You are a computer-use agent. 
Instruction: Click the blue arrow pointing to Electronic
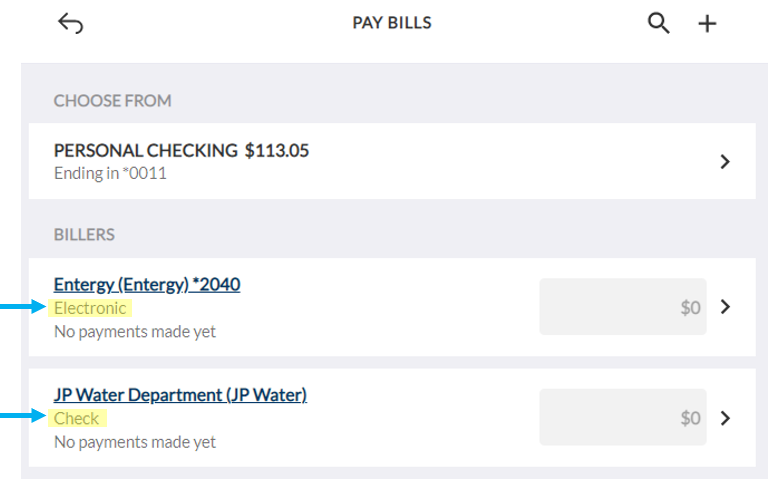tap(23, 307)
